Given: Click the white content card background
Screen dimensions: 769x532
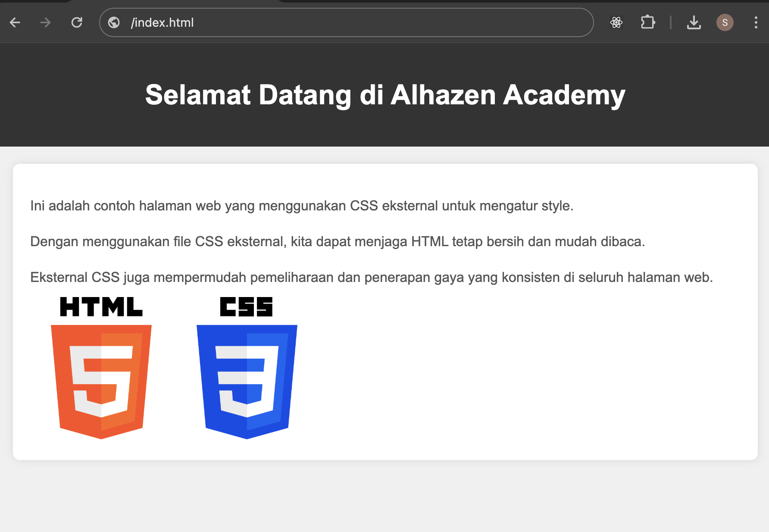Looking at the screenshot, I should (x=517, y=388).
